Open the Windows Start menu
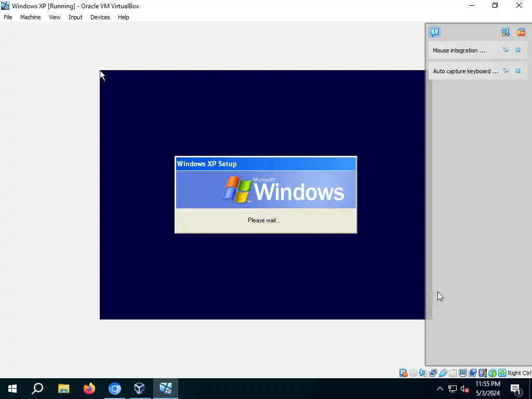 (x=12, y=389)
